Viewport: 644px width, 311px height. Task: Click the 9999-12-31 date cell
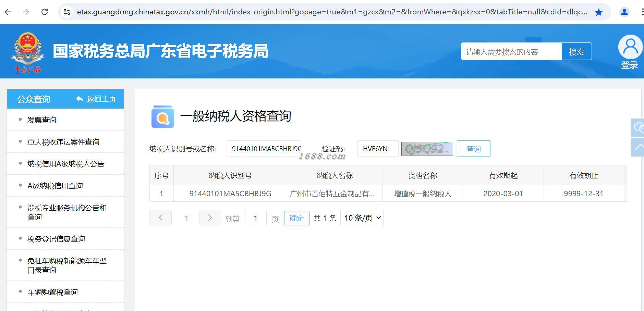point(584,194)
